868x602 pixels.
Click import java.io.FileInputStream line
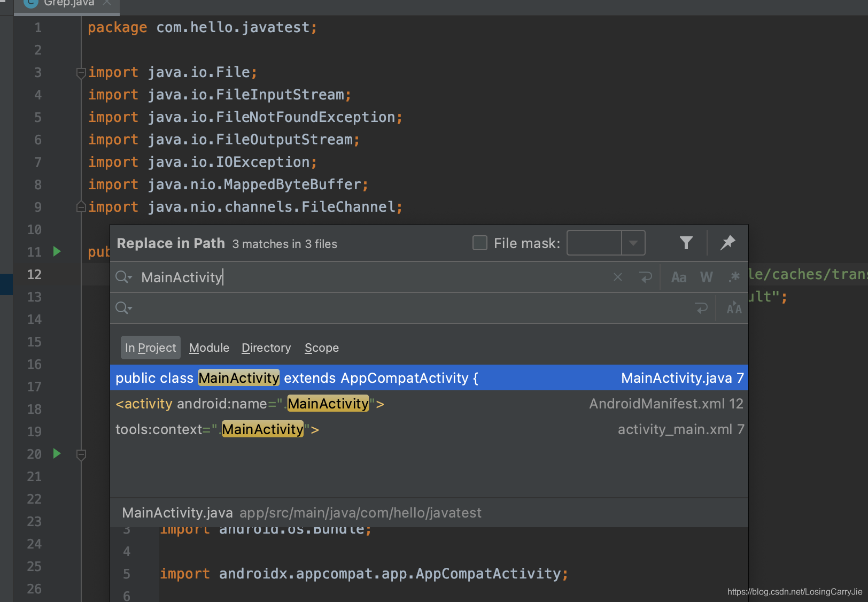click(220, 95)
